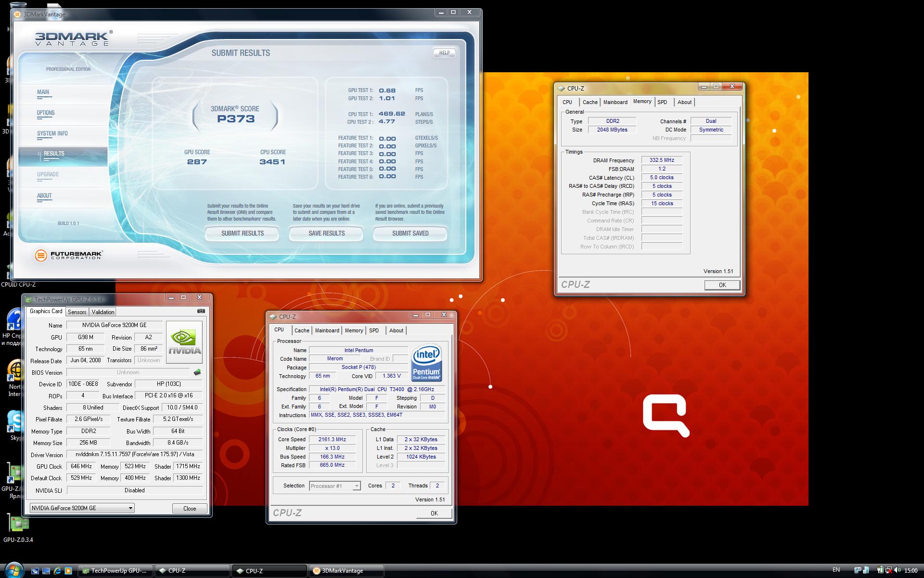Open the Skype desktop icon
The width and height of the screenshot is (924, 578).
click(x=14, y=426)
